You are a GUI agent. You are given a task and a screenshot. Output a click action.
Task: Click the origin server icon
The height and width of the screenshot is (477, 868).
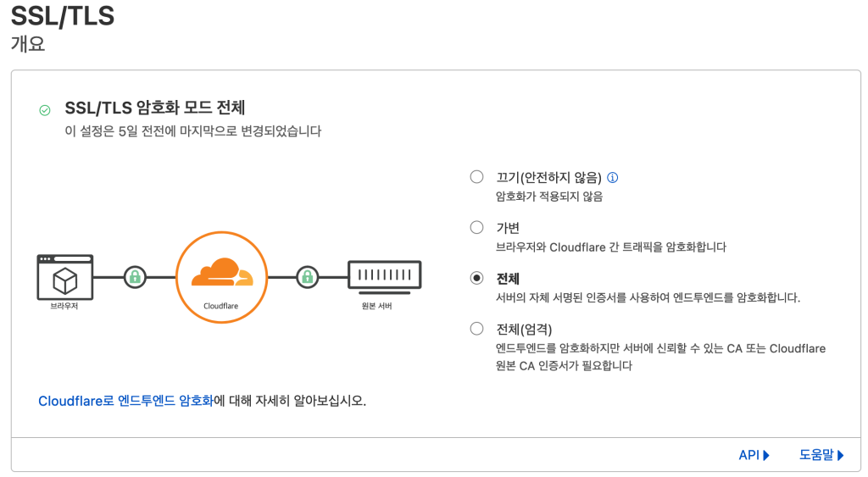384,277
